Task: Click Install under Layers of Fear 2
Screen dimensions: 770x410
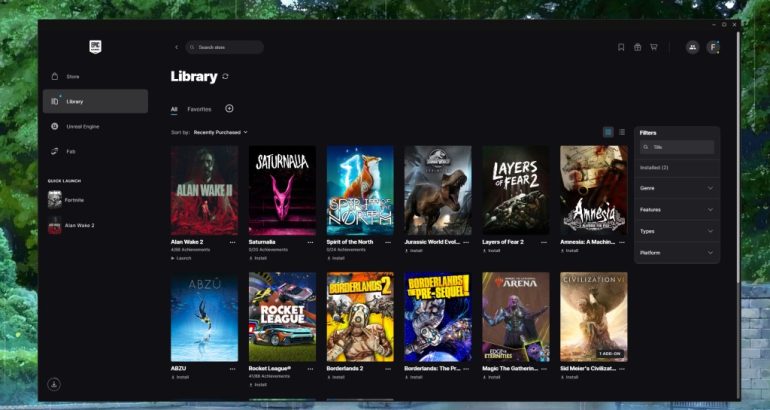Action: [492, 251]
